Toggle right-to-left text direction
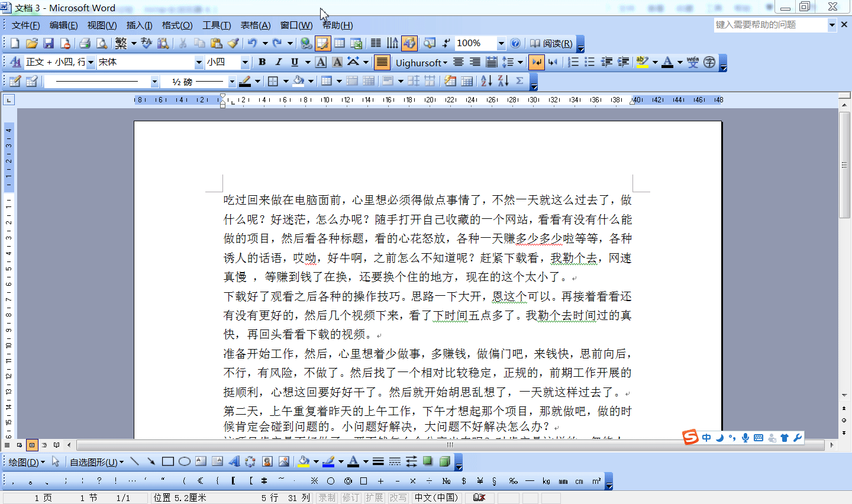 point(553,62)
